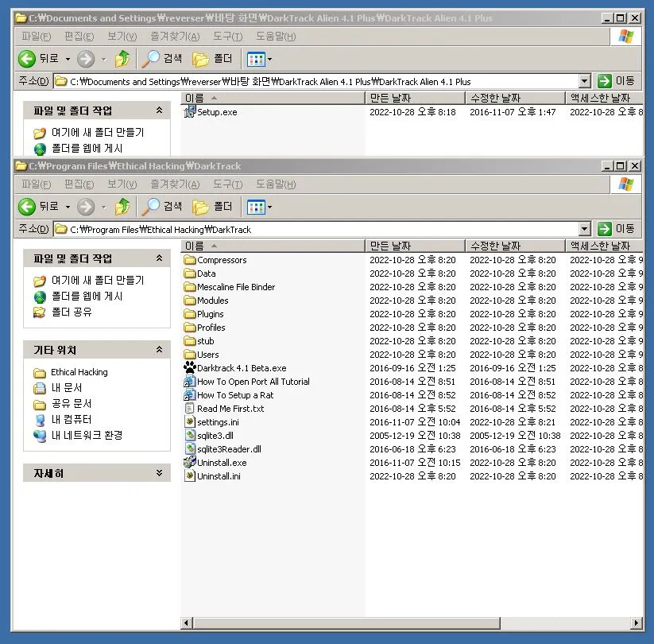Open view mode dropdown arrow in bottom window
This screenshot has height=644, width=654.
coord(270,207)
